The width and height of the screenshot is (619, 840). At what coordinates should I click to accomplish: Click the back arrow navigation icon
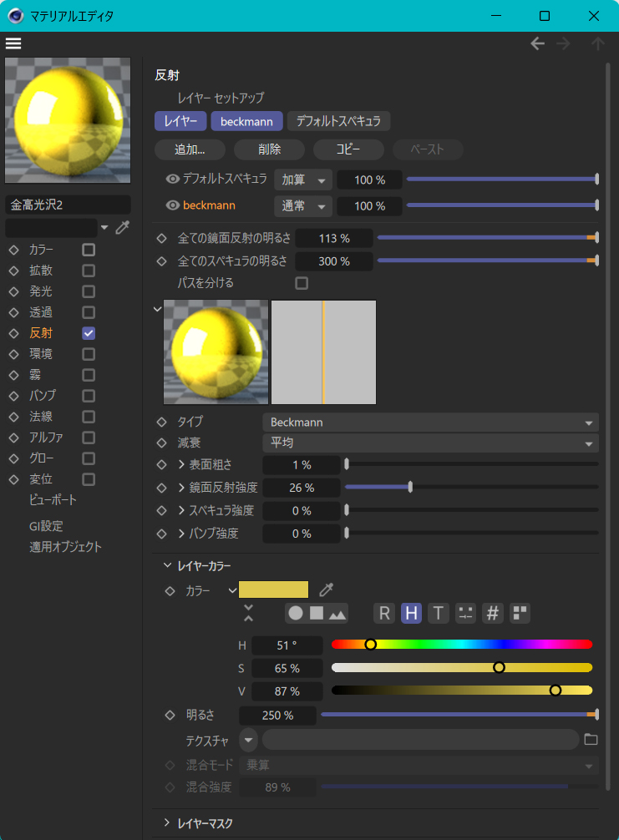coord(538,43)
